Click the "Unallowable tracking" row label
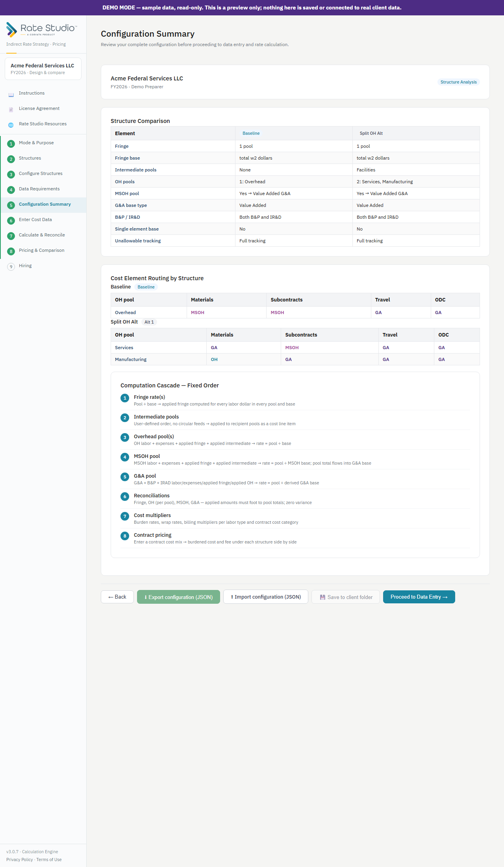 138,241
